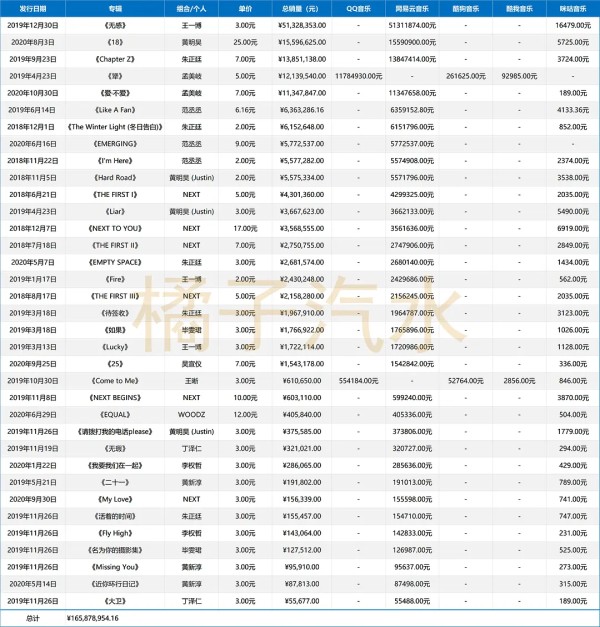
Task: Select the 《EQUAL》 album cell
Action: 115,415
